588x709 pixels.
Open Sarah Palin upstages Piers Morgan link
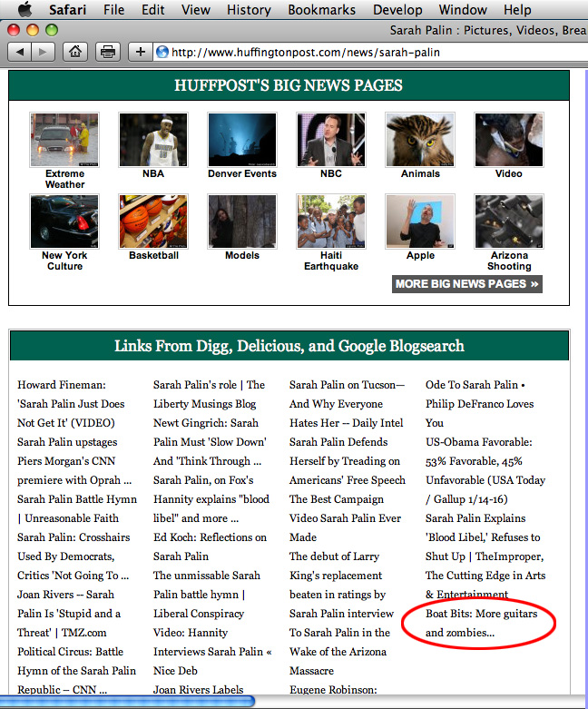click(x=74, y=461)
